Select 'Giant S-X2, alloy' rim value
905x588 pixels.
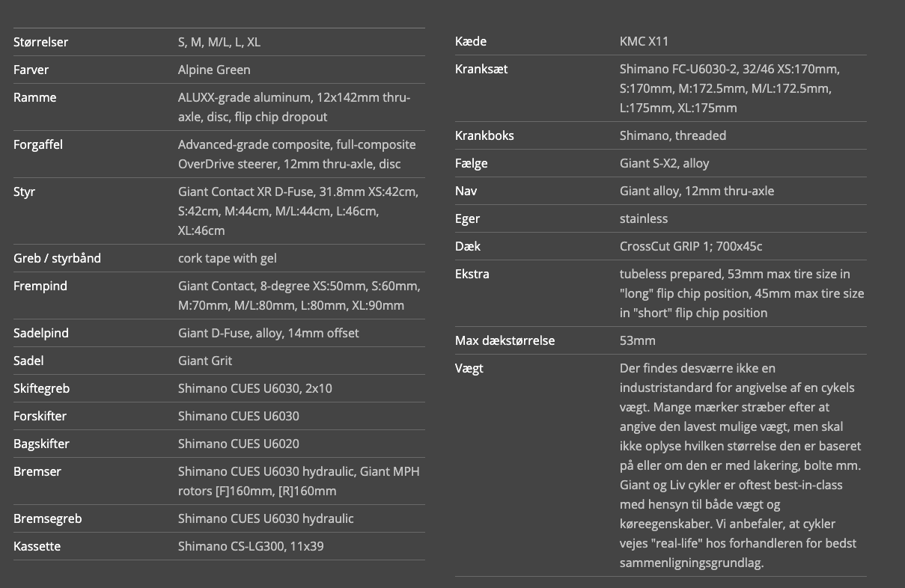tap(665, 163)
